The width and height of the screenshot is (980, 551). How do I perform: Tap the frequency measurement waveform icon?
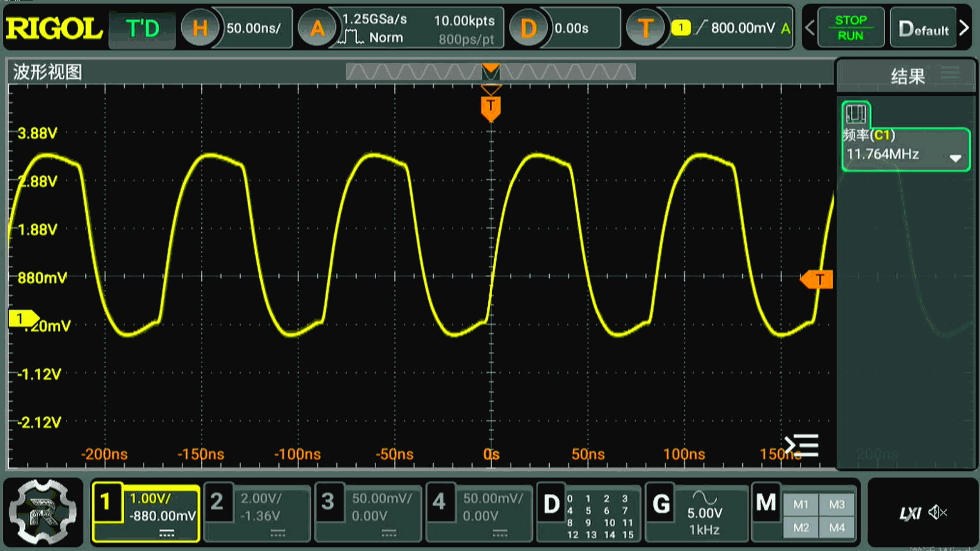(856, 114)
